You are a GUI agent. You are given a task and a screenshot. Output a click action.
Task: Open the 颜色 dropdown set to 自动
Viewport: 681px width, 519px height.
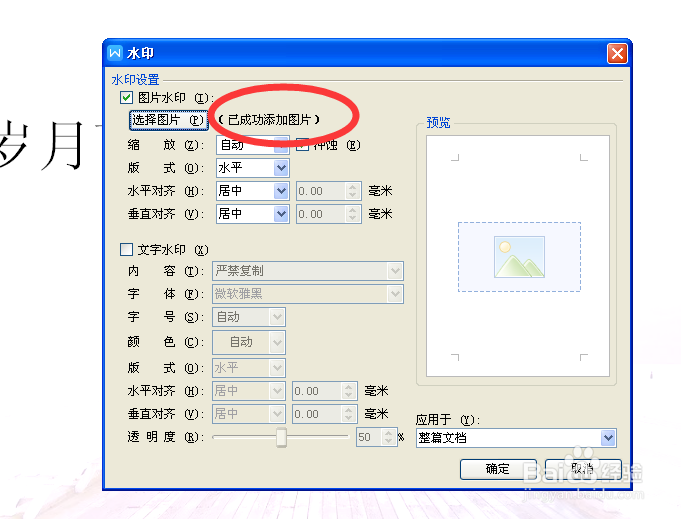click(249, 342)
